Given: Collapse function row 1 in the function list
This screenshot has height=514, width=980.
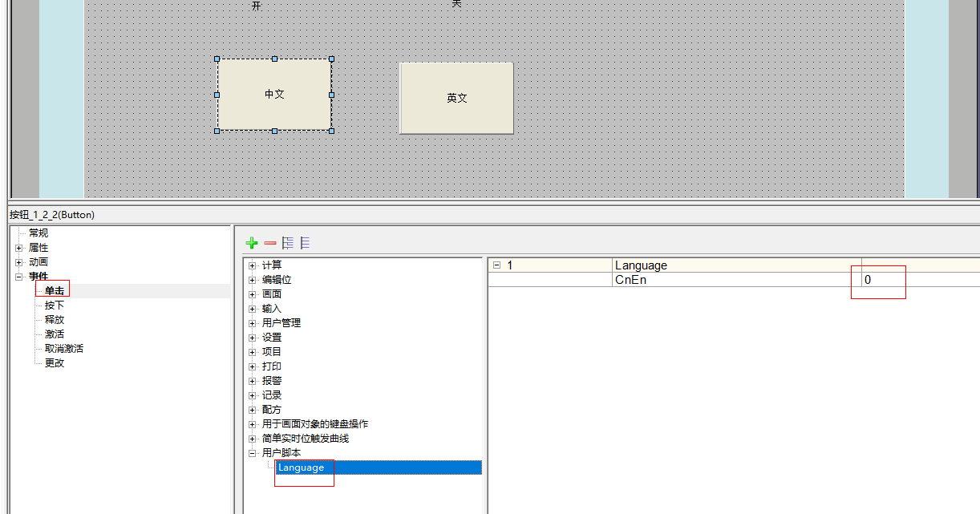Looking at the screenshot, I should point(496,265).
